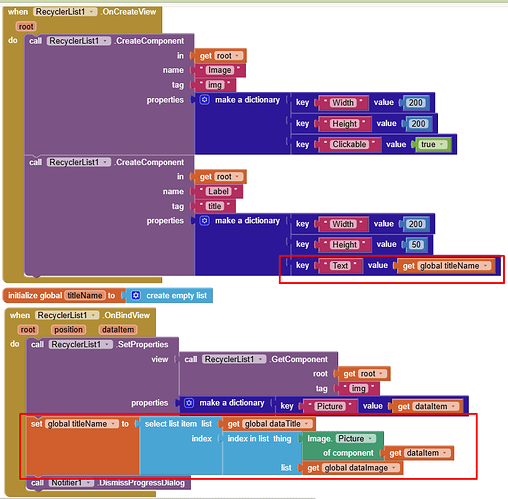
Task: Click gear icon on first make a dictionary block
Action: pyautogui.click(x=205, y=100)
